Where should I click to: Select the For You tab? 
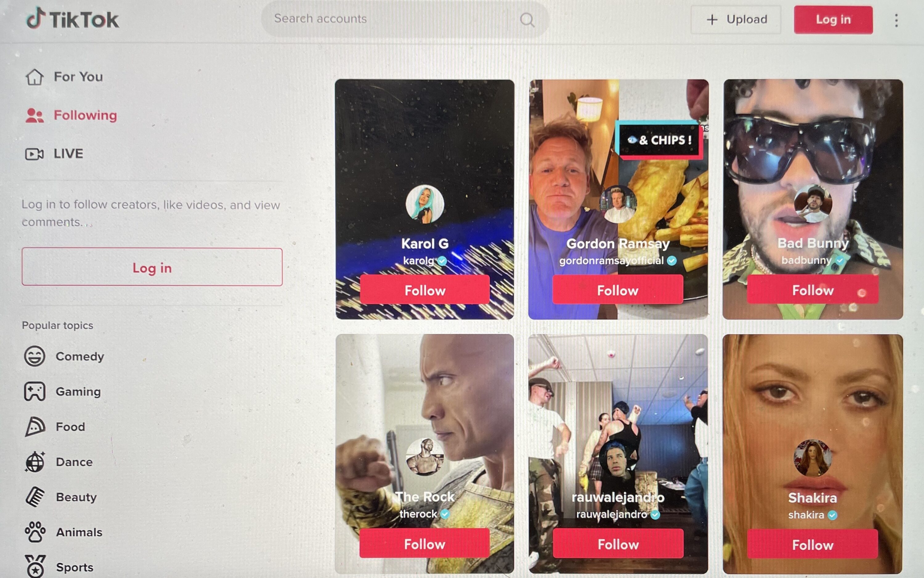[x=77, y=76]
